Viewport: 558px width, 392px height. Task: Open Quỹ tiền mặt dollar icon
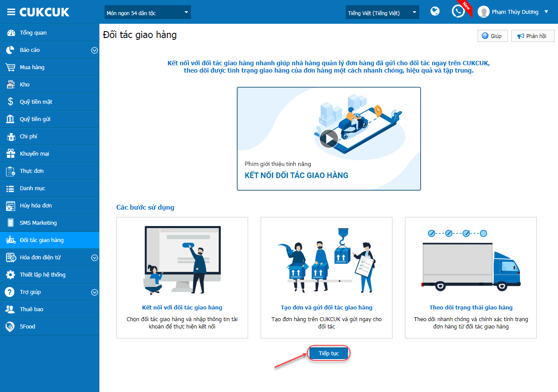10,102
